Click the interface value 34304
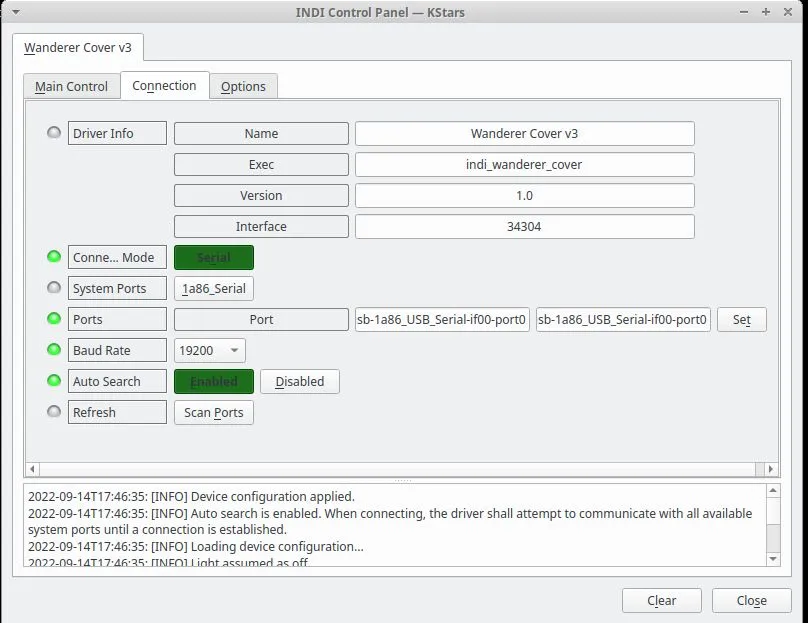808x623 pixels. tap(525, 226)
